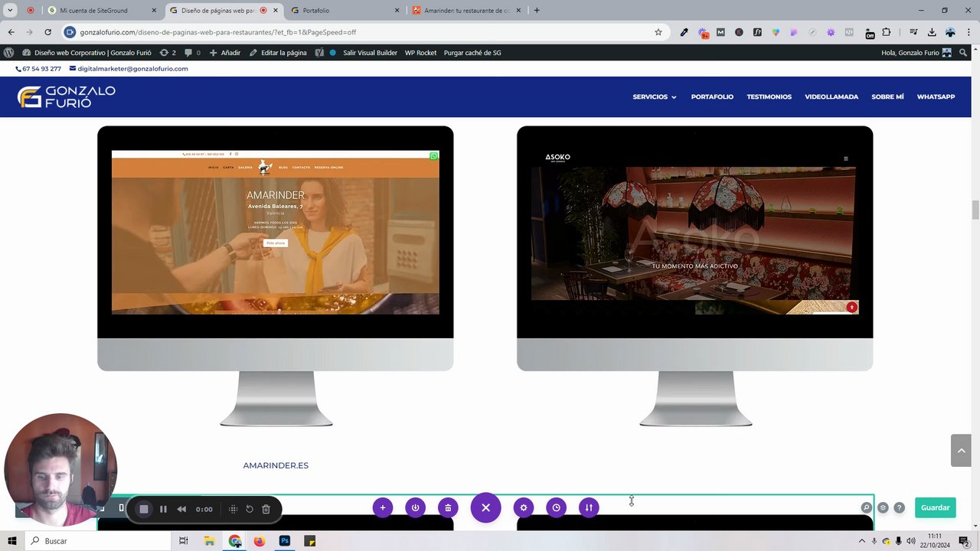Click the scroll back to top arrow button

(961, 451)
